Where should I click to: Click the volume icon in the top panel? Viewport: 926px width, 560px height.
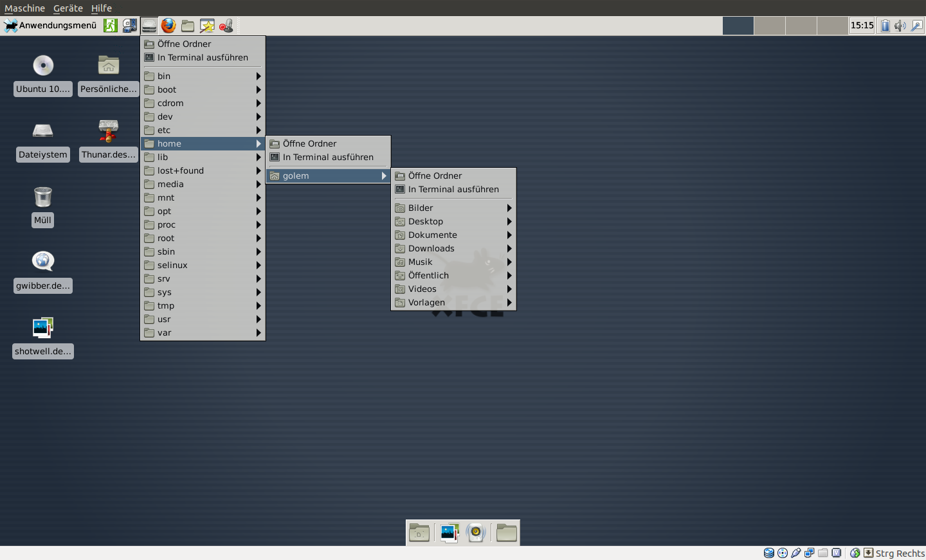coord(900,26)
